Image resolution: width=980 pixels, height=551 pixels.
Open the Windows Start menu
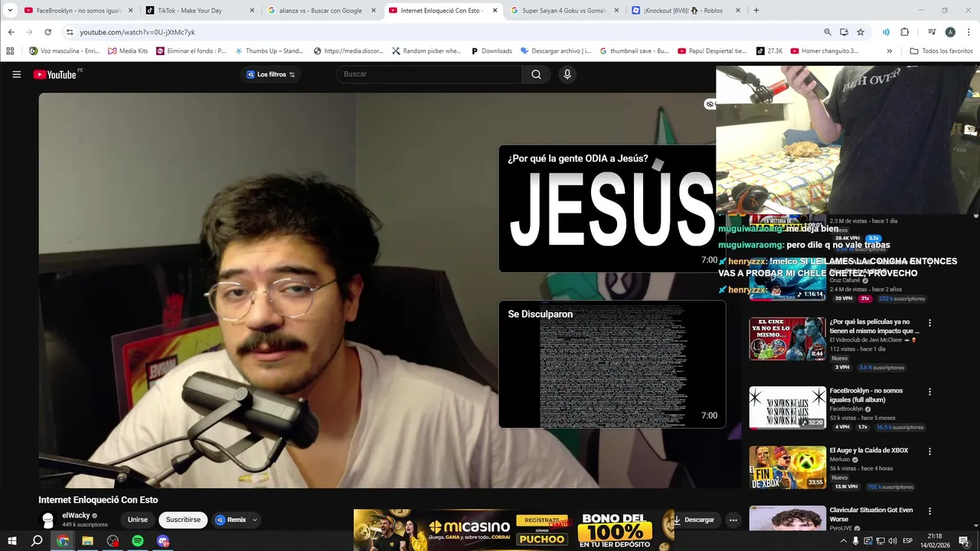point(12,541)
